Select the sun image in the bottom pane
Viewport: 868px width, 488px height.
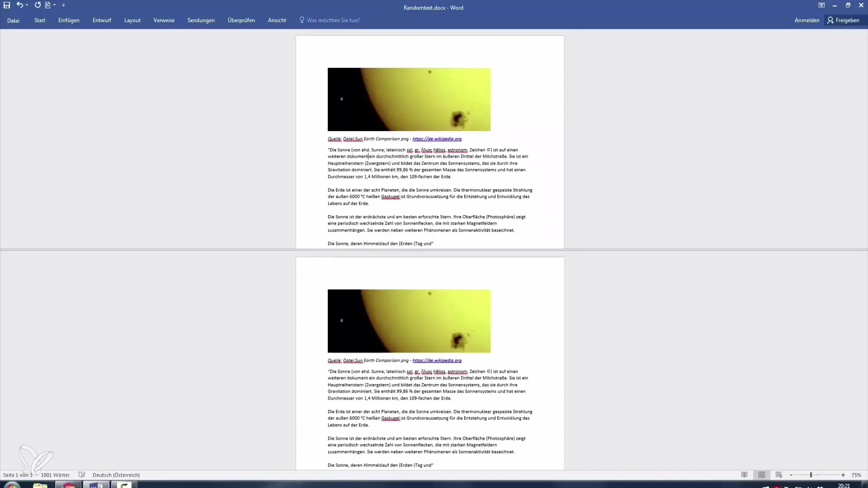409,321
